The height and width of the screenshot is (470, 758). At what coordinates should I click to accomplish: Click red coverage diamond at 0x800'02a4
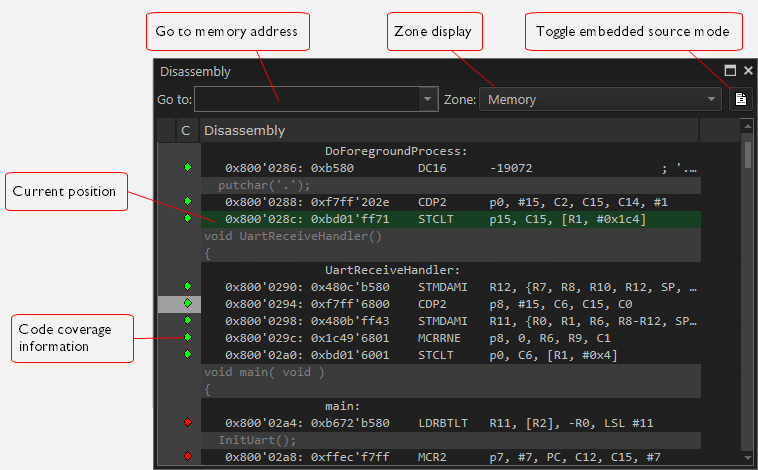[188, 422]
